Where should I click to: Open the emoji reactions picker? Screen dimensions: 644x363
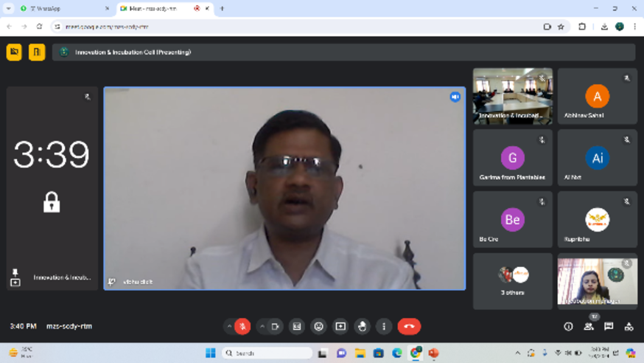(x=318, y=326)
